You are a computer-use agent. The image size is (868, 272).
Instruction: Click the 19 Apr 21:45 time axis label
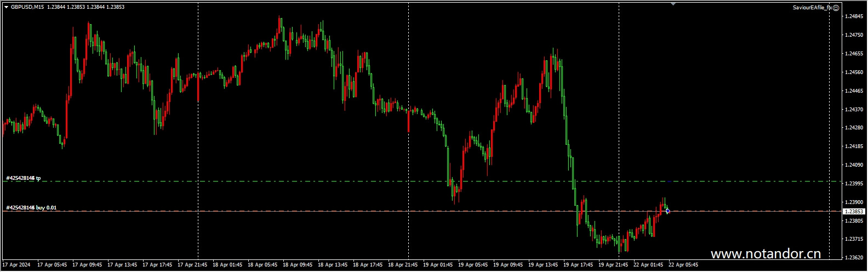tap(614, 265)
